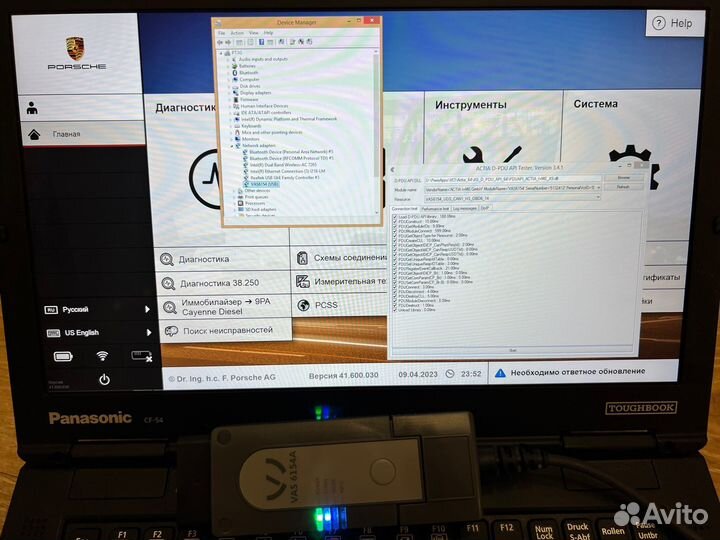The width and height of the screenshot is (720, 540).
Task: Open the Help button at top right
Action: point(671,23)
